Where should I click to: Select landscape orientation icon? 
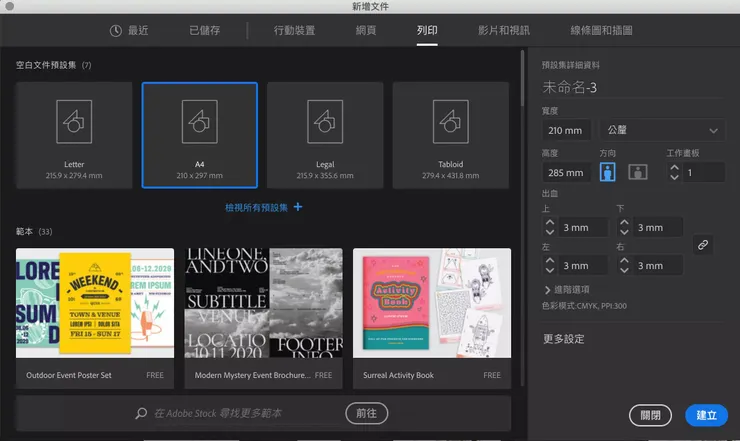[x=638, y=172]
